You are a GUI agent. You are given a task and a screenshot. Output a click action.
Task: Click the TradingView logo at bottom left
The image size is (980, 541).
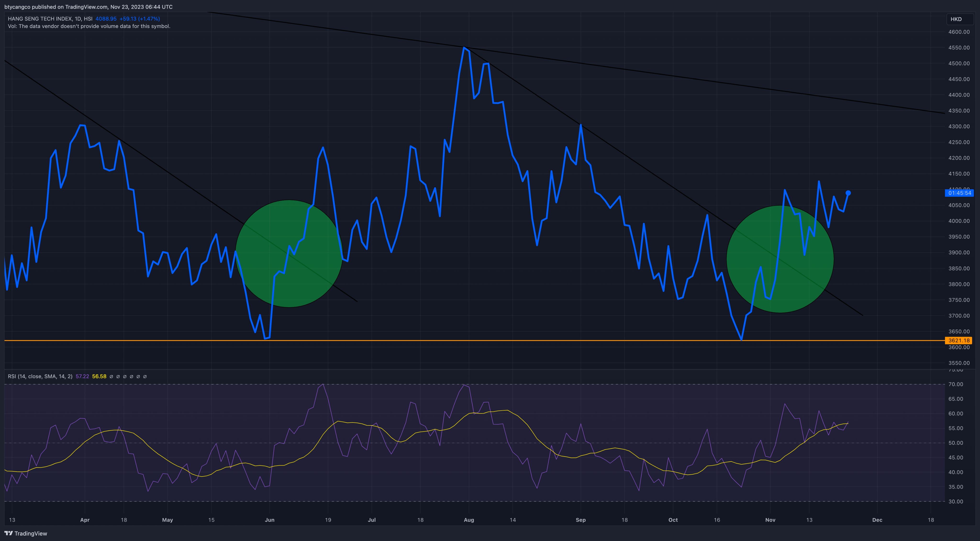[x=26, y=533]
